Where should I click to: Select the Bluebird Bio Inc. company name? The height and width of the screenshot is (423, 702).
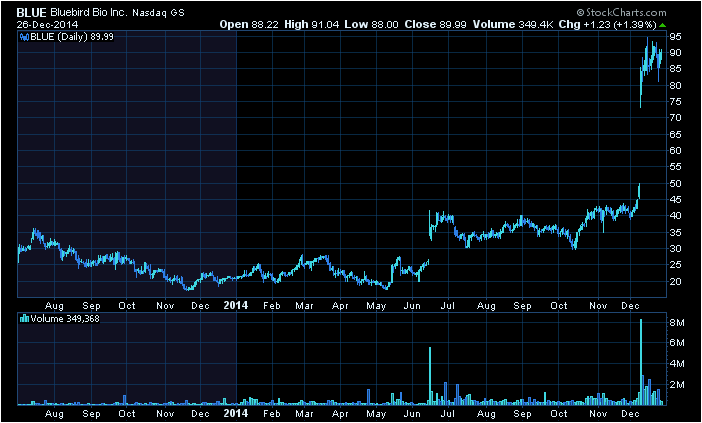click(x=89, y=13)
